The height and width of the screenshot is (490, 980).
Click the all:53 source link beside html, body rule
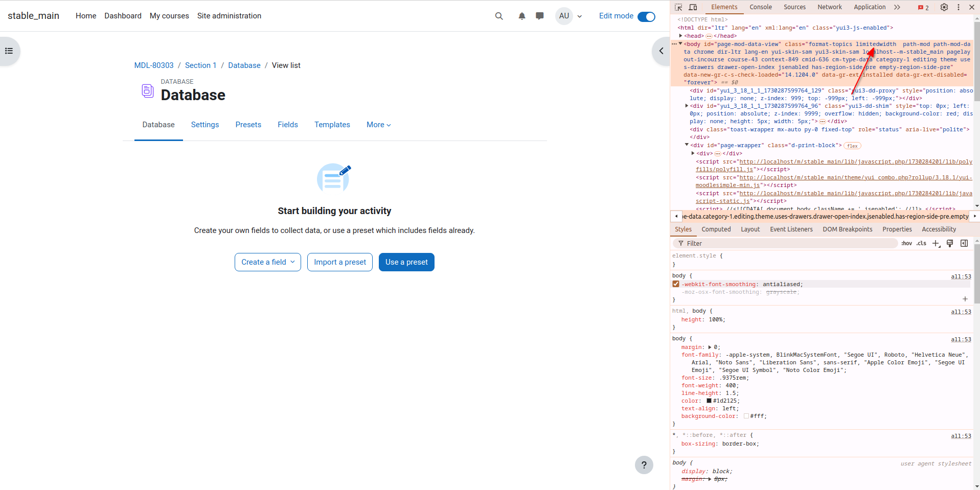click(961, 312)
